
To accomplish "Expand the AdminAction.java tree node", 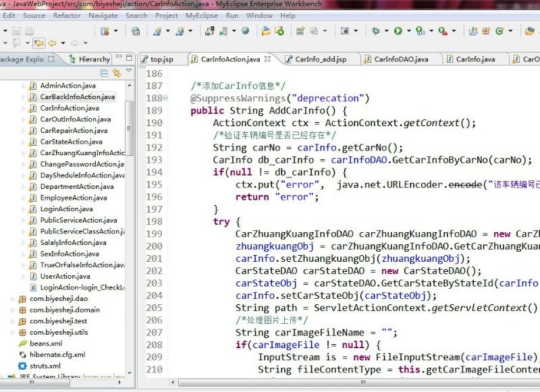I will click(23, 86).
